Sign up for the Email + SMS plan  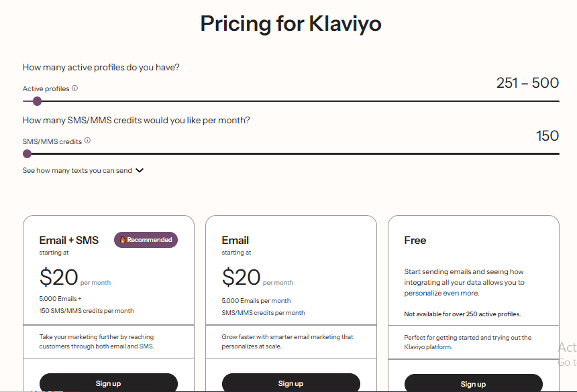click(x=109, y=383)
